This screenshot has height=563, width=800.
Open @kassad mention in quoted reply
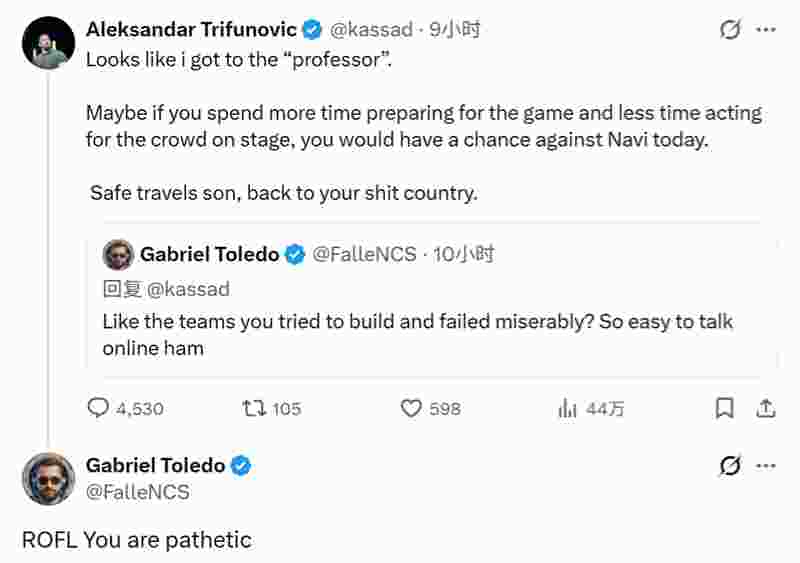click(x=188, y=289)
